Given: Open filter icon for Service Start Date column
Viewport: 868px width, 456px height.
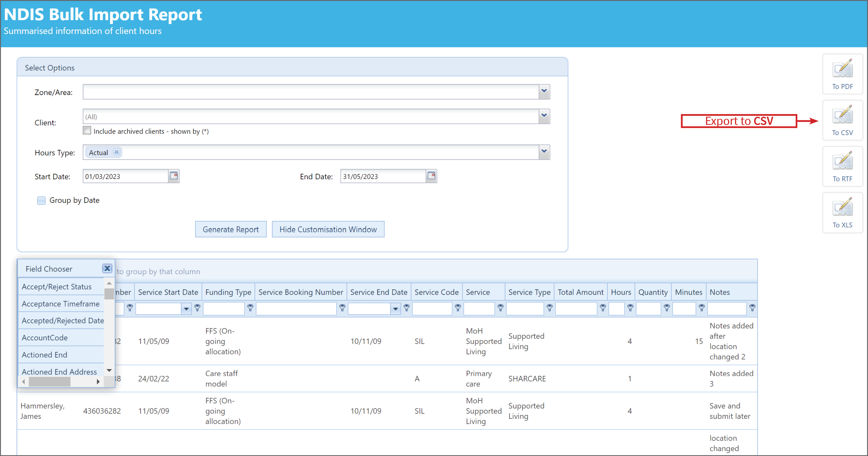Looking at the screenshot, I should click(x=198, y=308).
